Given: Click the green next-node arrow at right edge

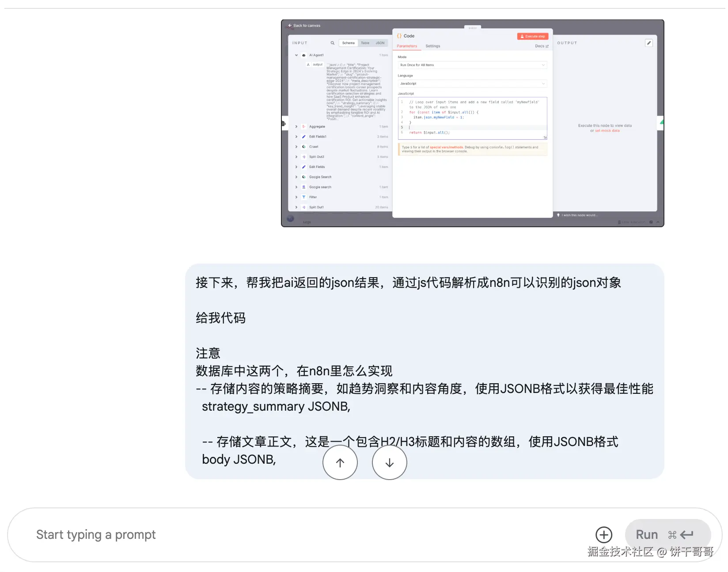Looking at the screenshot, I should coord(661,122).
